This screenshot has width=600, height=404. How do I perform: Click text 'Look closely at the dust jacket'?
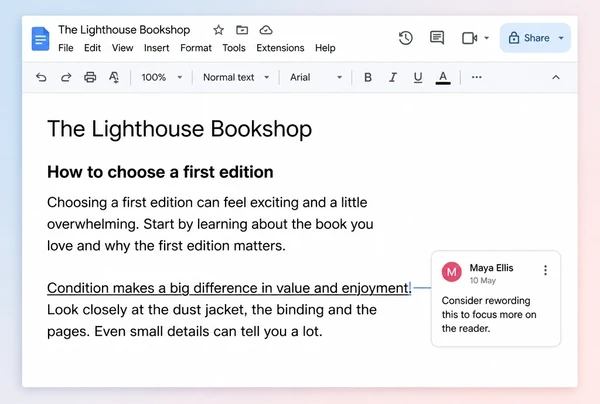pyautogui.click(x=145, y=310)
